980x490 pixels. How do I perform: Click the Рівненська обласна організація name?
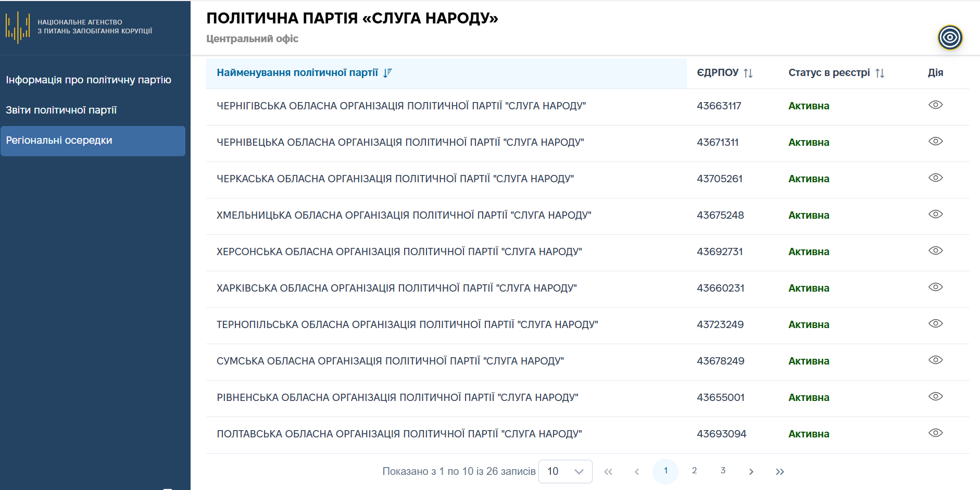[397, 398]
